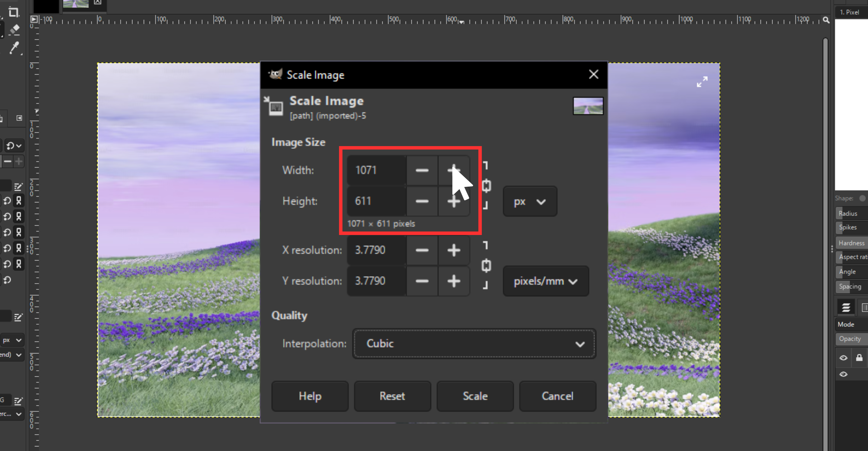
Task: Increase X resolution with plus button
Action: [x=454, y=250]
